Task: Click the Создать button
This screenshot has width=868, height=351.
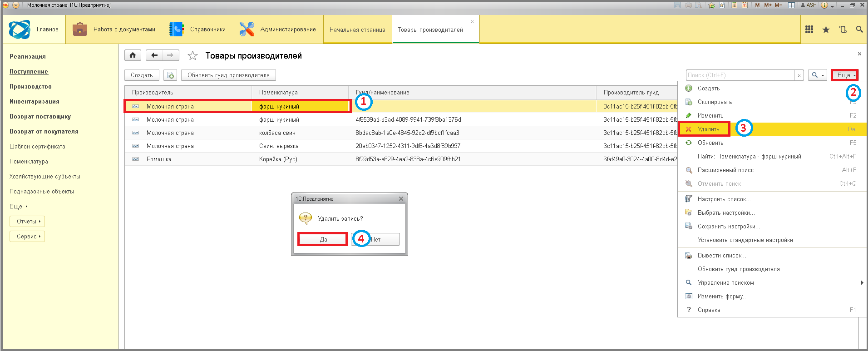Action: click(x=142, y=75)
